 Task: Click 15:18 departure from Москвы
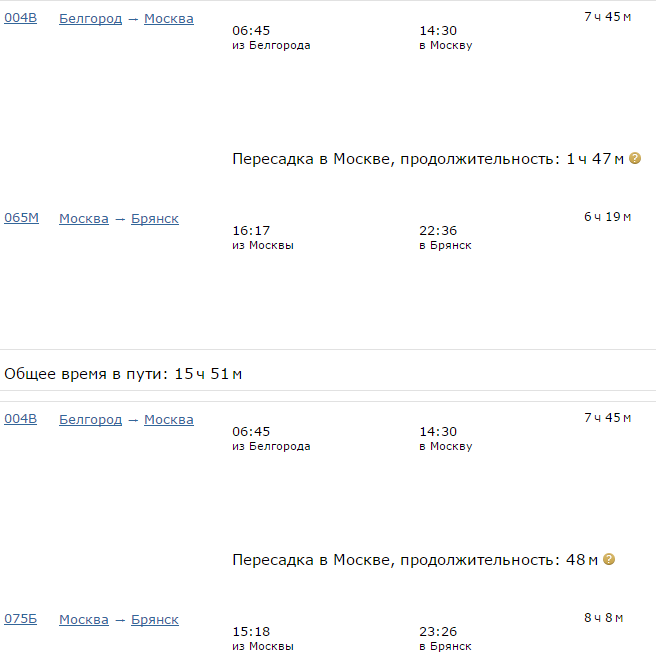coord(251,631)
